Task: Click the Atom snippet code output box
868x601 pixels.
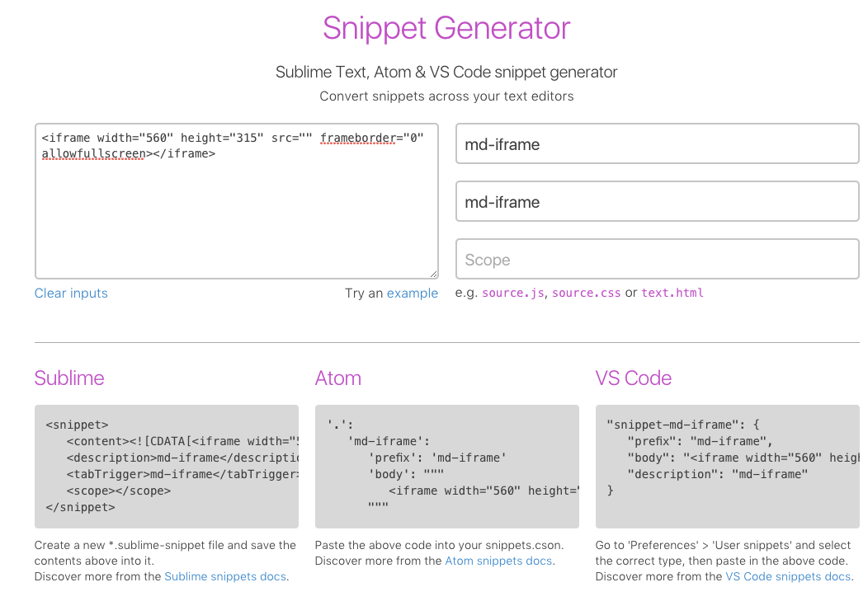Action: coord(446,466)
